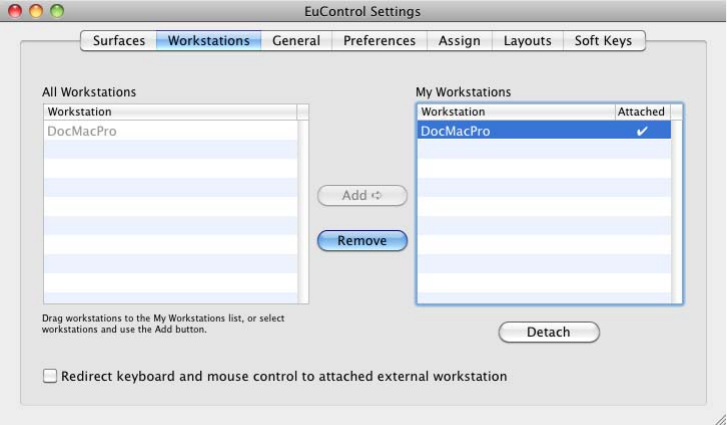Enable redirect keyboard and mouse checkbox

point(50,377)
